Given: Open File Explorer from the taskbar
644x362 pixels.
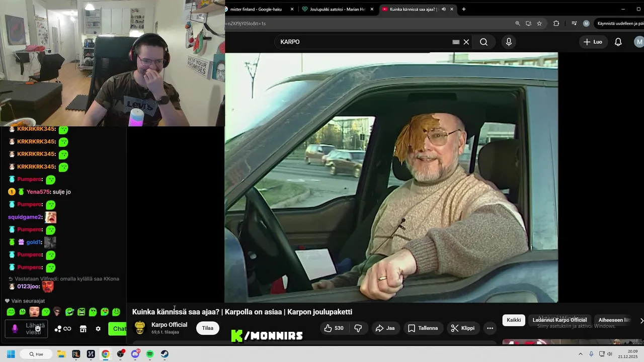Looking at the screenshot, I should tap(61, 354).
